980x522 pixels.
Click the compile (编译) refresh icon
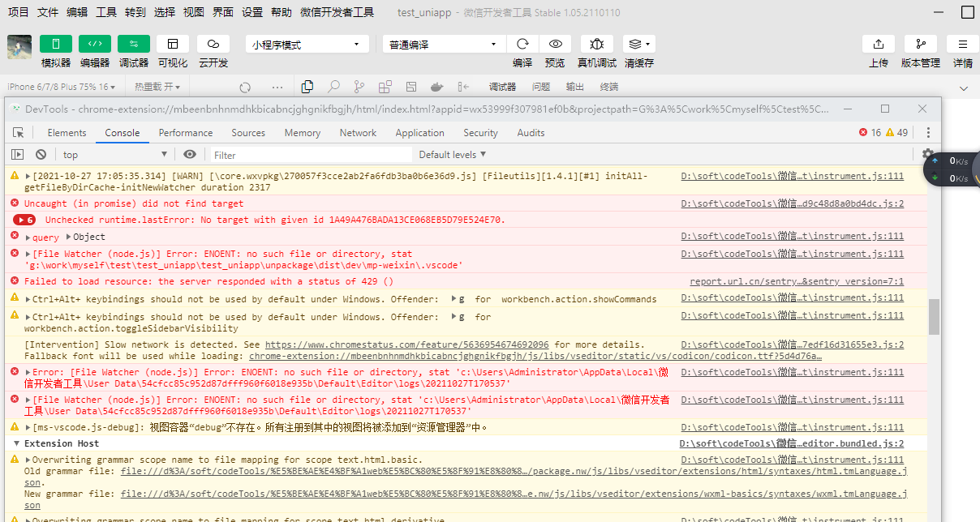point(522,44)
